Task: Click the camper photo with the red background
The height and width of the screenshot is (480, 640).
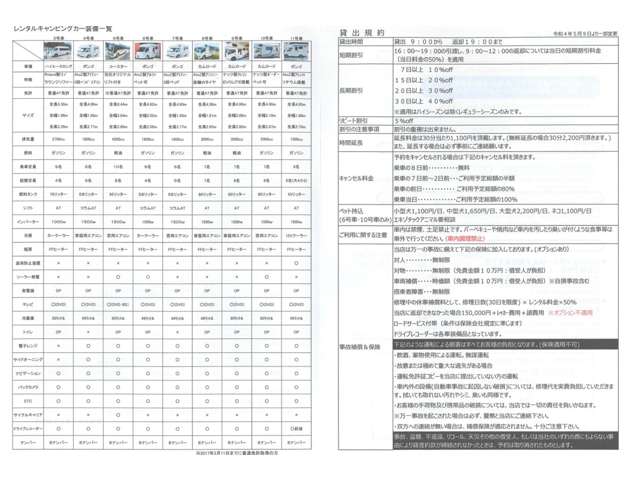Action: 148,51
